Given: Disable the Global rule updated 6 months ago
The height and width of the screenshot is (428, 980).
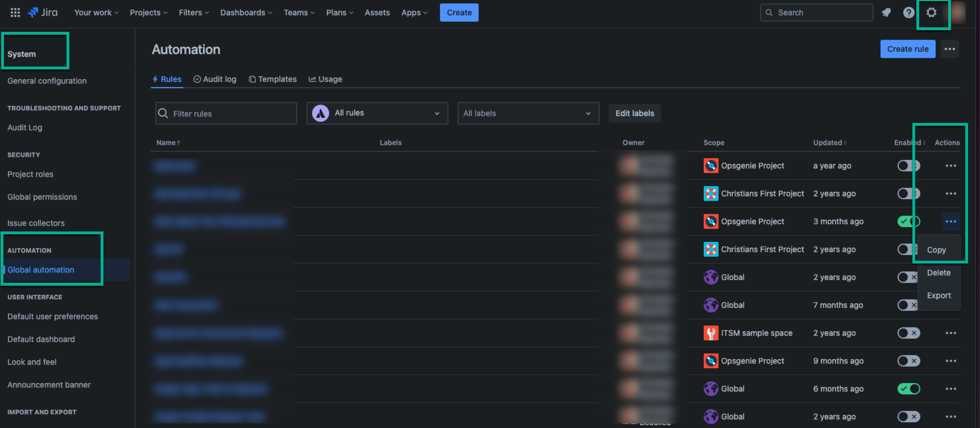Looking at the screenshot, I should point(908,389).
